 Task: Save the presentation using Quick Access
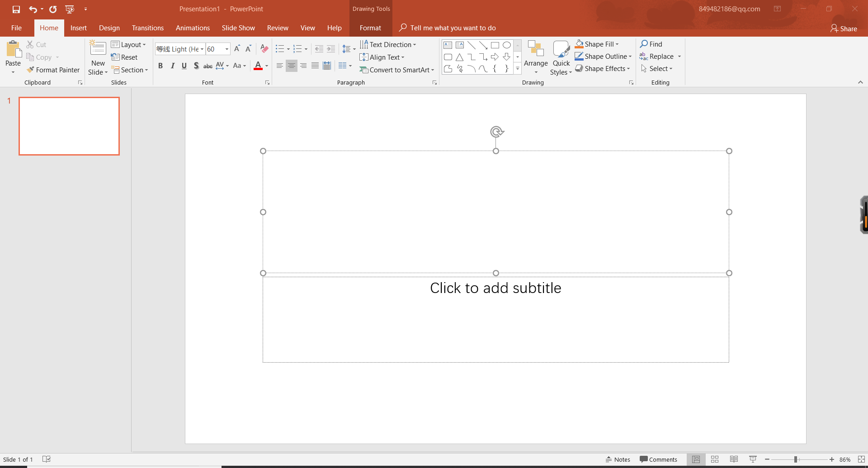[16, 9]
